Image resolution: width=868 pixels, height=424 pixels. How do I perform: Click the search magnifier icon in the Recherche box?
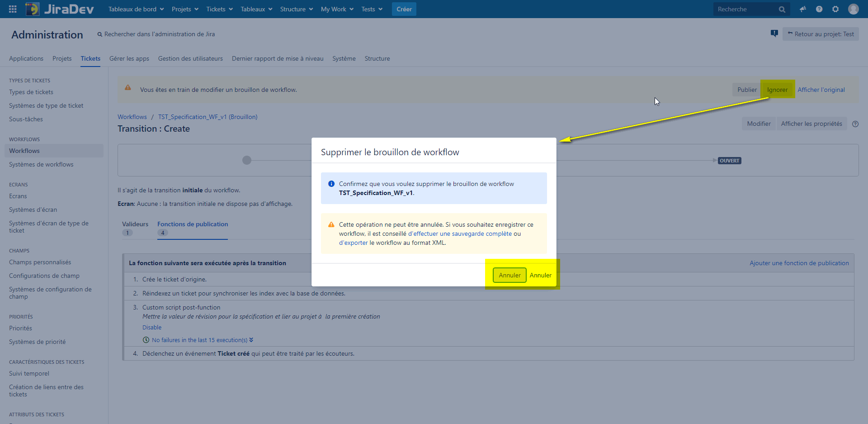(782, 10)
